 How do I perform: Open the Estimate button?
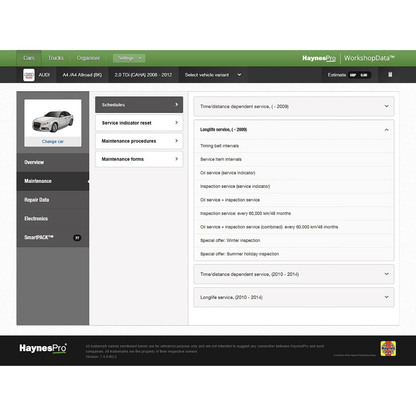point(349,75)
